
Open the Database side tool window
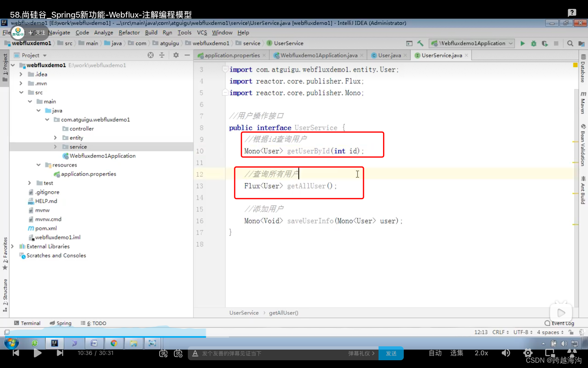(583, 69)
